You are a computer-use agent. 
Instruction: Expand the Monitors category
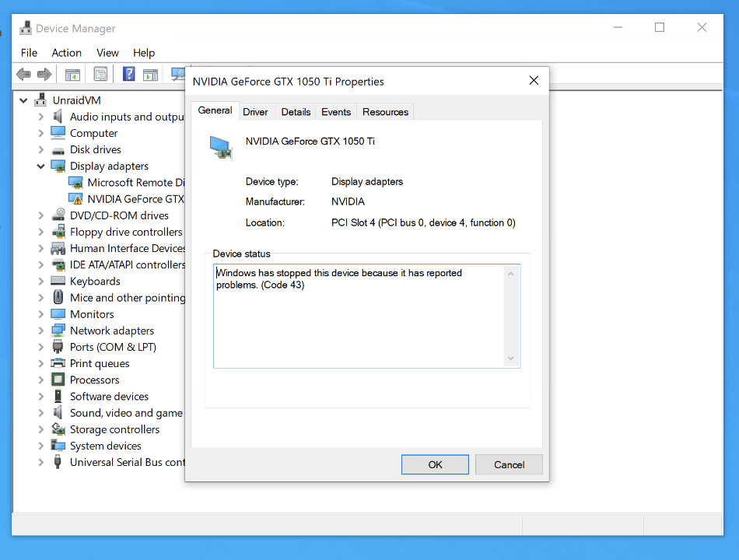tap(41, 314)
